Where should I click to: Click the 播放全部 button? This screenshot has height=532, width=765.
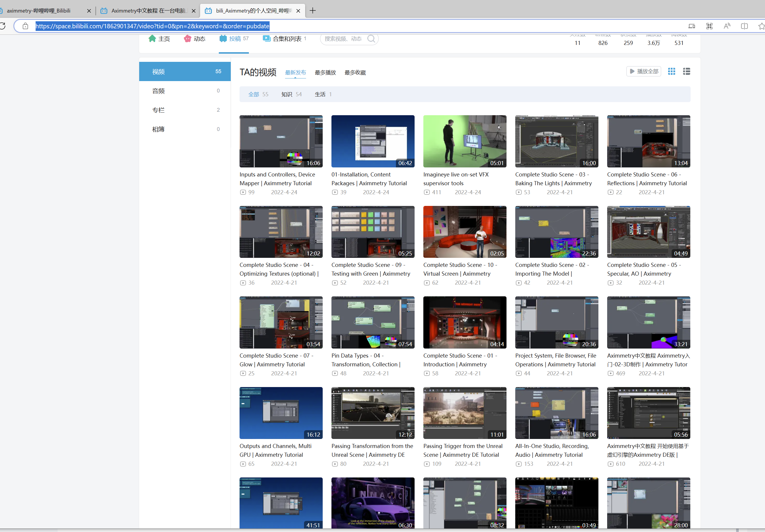[643, 71]
